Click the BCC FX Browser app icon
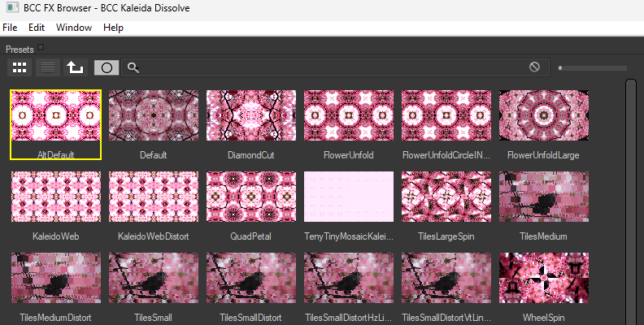Viewport: 644px width, 325px height. pyautogui.click(x=13, y=7)
